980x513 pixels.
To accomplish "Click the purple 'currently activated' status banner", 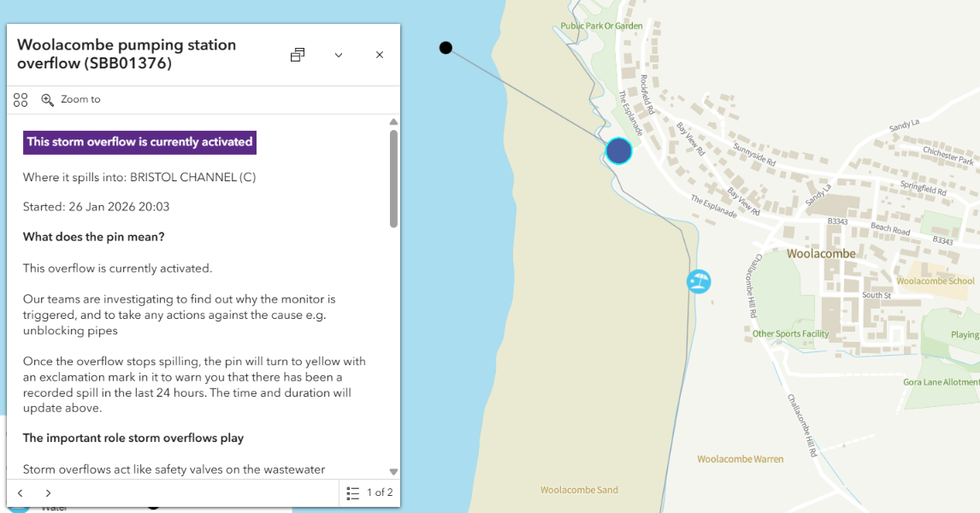I will click(139, 142).
